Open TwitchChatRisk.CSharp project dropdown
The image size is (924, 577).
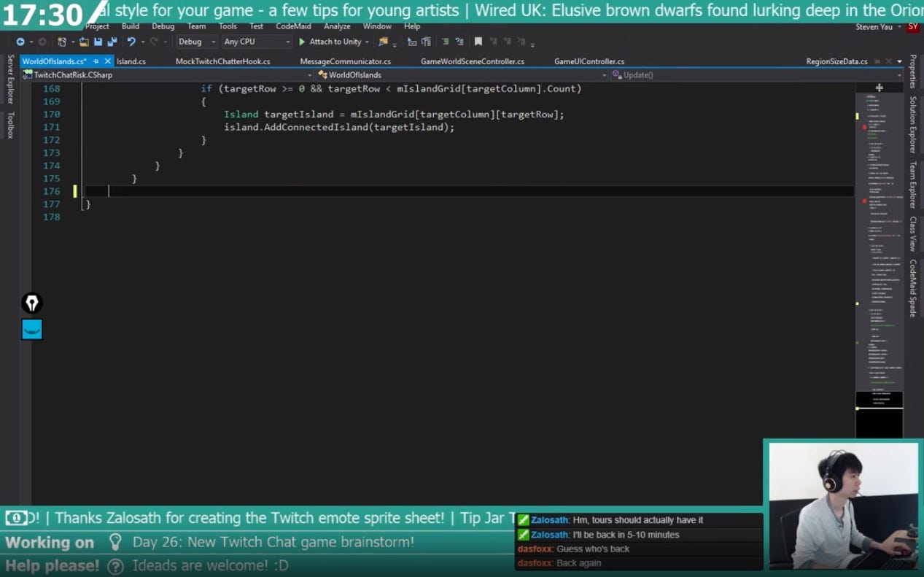[168, 74]
